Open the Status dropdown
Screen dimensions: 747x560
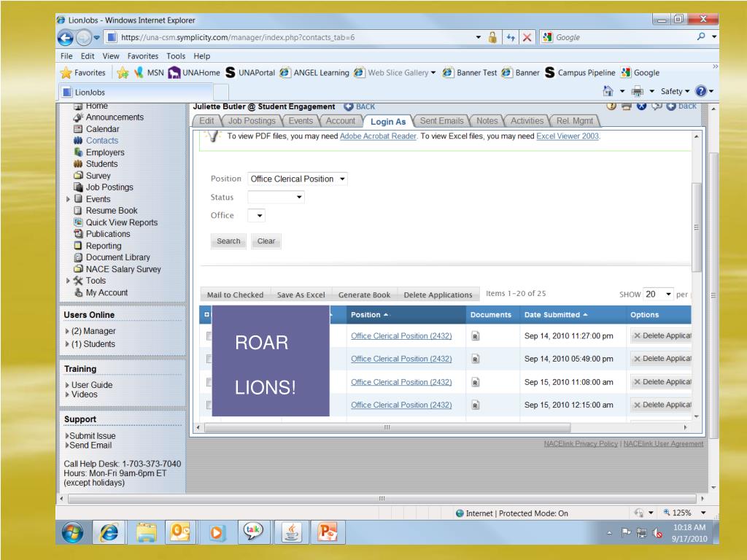pos(276,197)
